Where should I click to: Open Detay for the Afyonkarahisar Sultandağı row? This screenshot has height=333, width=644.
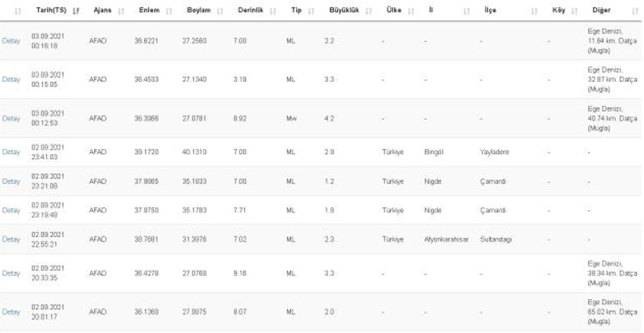(x=11, y=239)
